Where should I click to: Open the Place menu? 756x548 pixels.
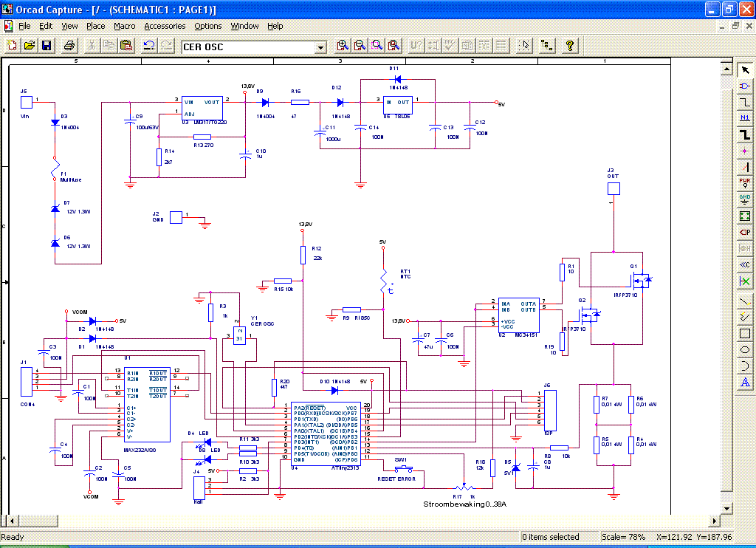point(96,26)
